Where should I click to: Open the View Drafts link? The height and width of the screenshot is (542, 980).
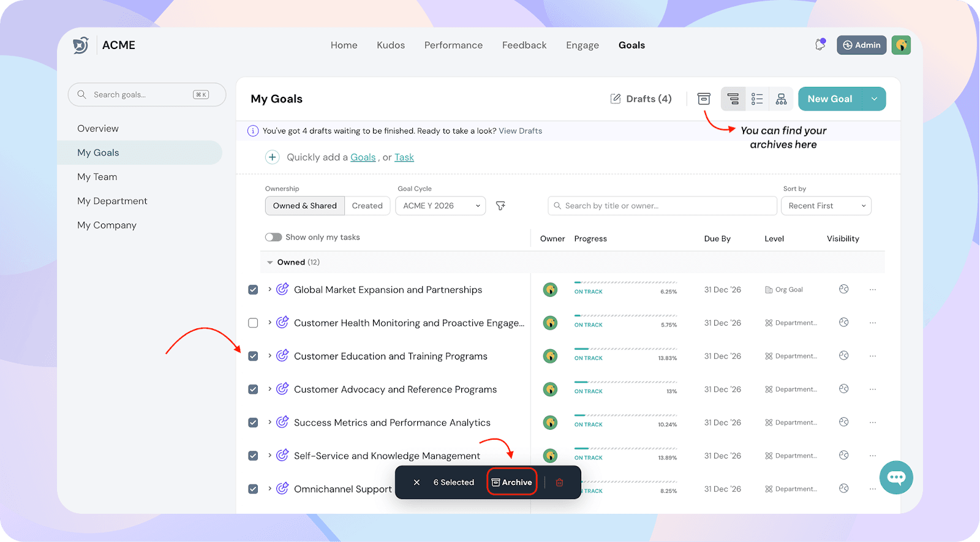(x=520, y=131)
